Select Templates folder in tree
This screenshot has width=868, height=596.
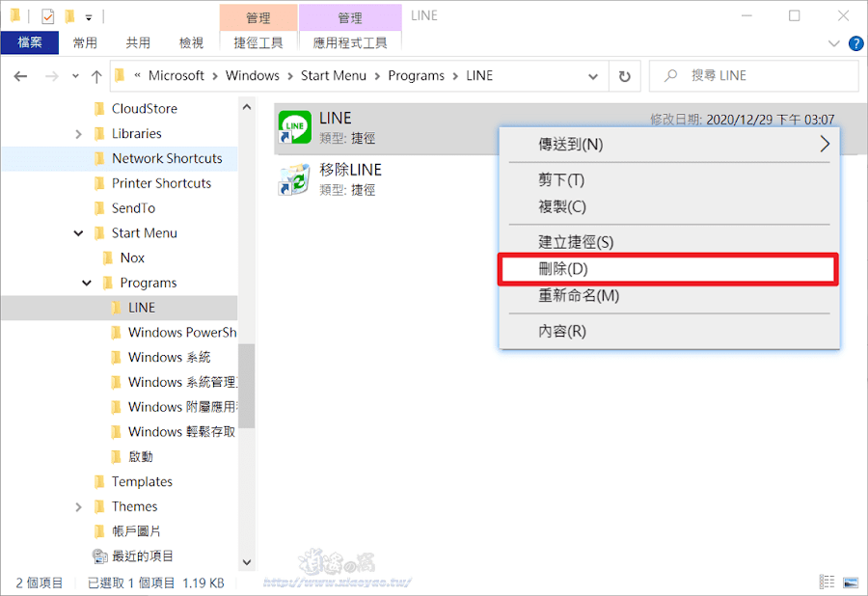[x=142, y=482]
